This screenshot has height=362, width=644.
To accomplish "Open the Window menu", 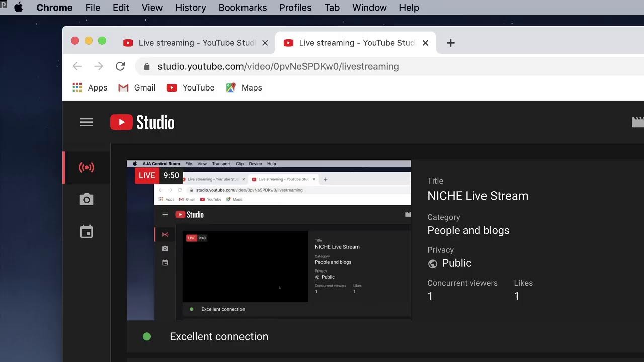I will pyautogui.click(x=369, y=8).
